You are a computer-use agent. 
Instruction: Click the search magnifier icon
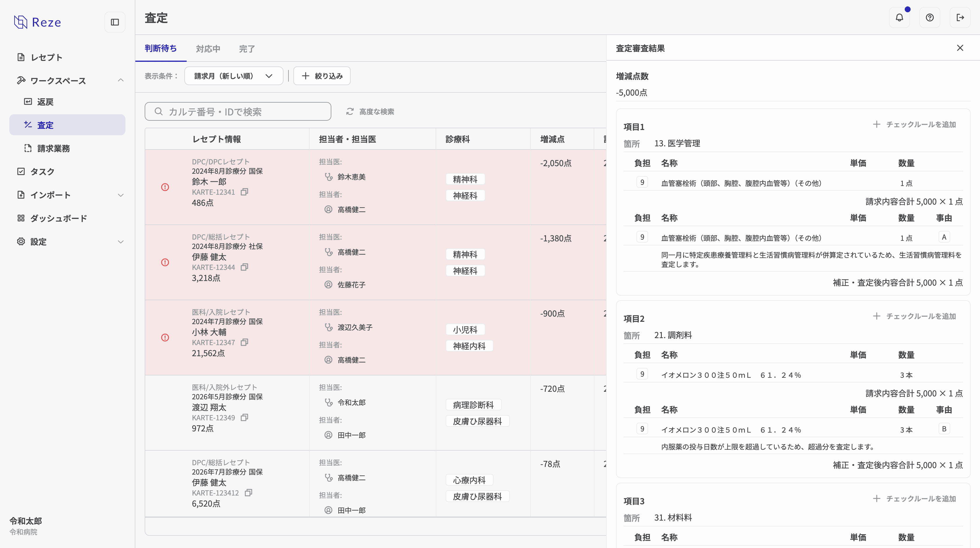click(x=159, y=111)
